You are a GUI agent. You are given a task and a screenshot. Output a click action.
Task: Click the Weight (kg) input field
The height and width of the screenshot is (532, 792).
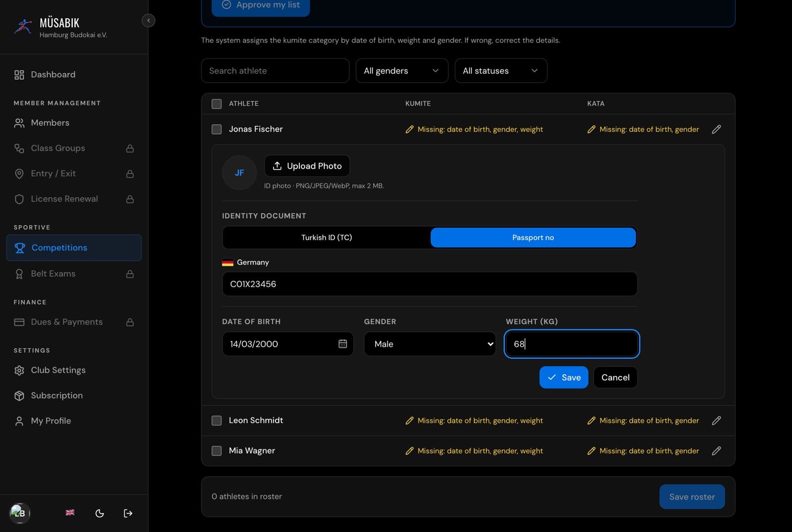point(572,344)
